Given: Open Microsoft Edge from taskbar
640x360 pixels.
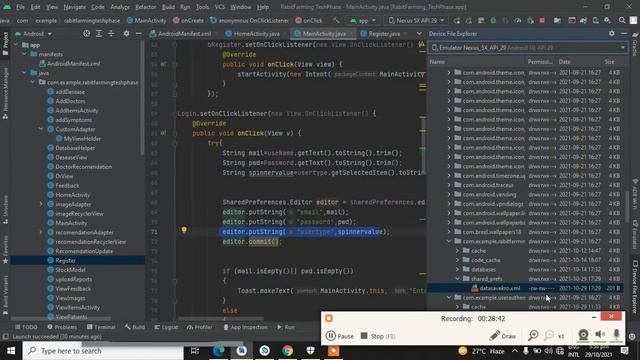Looking at the screenshot, I should point(218,351).
